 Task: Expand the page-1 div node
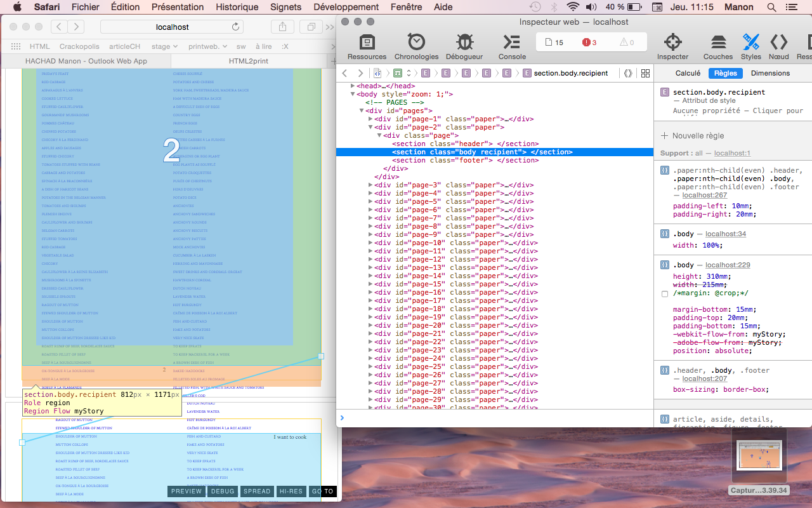coord(370,119)
